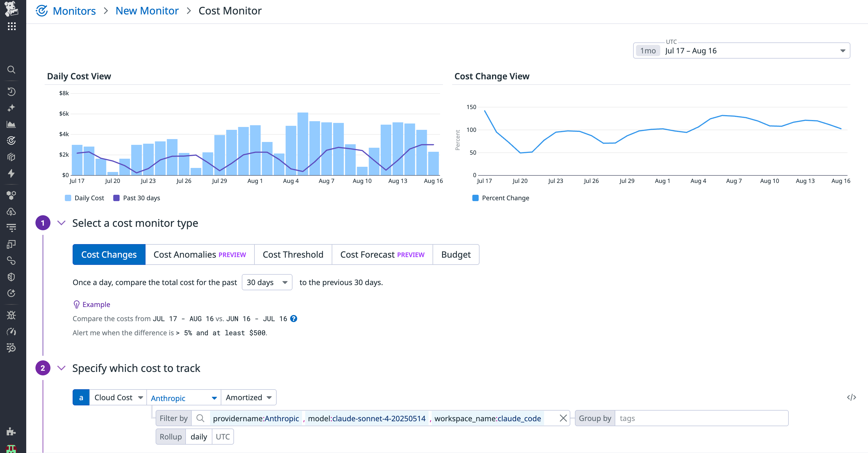Open the Logs icon in the sidebar
Screen dimensions: 868x453
click(12, 227)
